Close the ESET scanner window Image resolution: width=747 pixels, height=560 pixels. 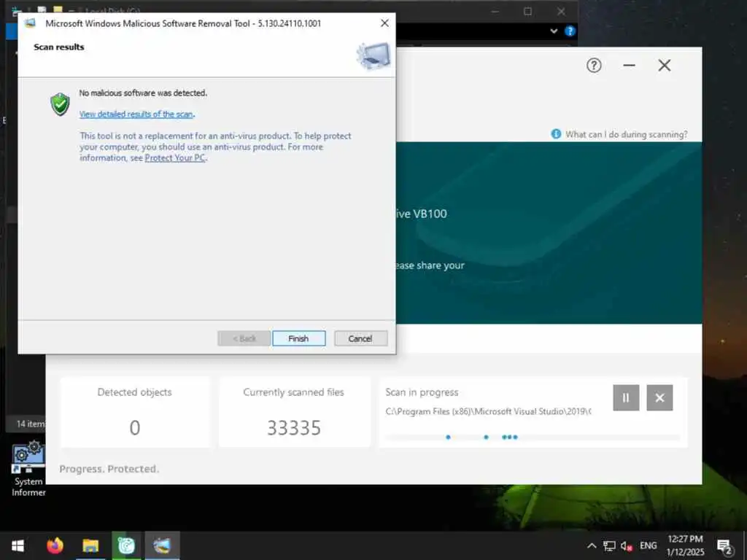click(665, 65)
